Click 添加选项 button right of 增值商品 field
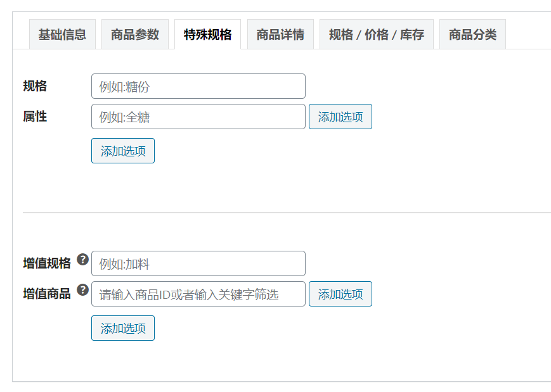 (340, 294)
